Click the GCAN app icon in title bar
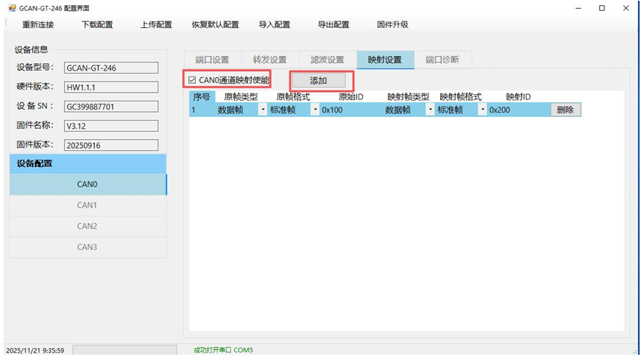Screen dimensions: 644x357 pos(12,8)
